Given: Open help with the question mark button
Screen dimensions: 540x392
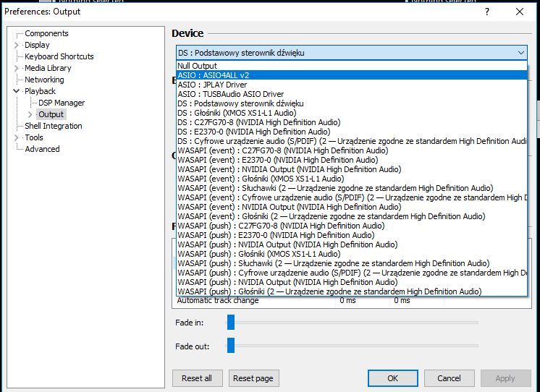Looking at the screenshot, I should [x=487, y=12].
